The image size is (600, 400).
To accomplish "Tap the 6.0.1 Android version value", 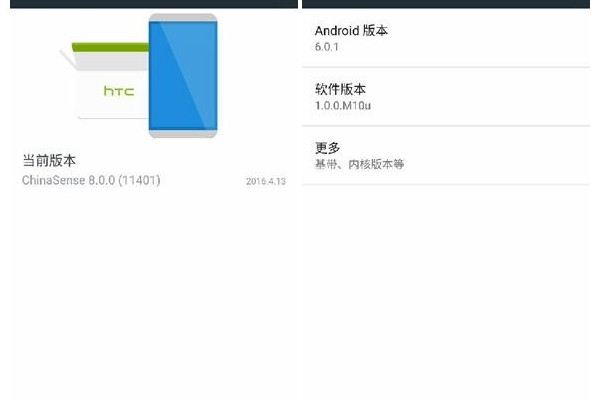I will pyautogui.click(x=327, y=47).
